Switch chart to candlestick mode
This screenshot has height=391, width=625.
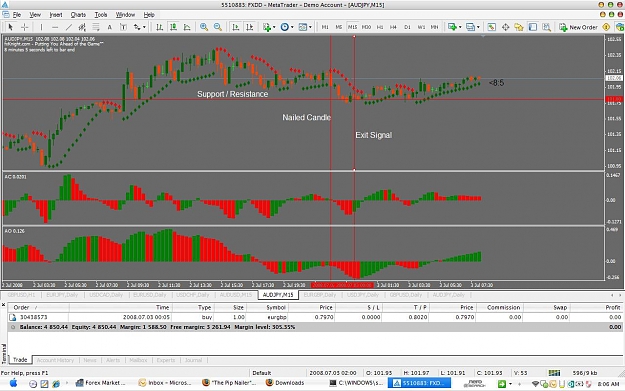173,27
